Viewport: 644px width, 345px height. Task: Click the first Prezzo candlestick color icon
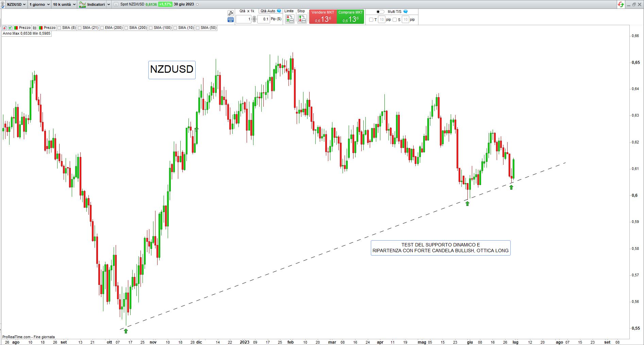(16, 28)
